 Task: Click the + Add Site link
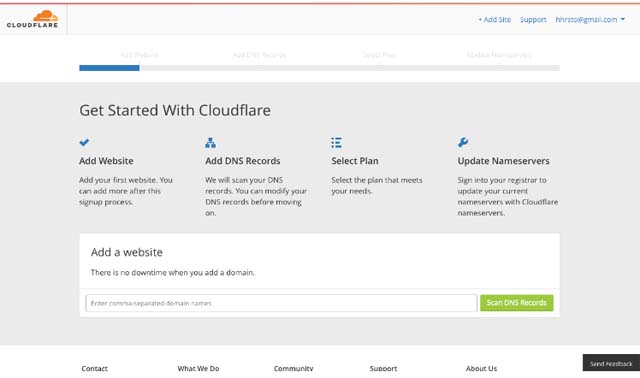click(x=494, y=19)
